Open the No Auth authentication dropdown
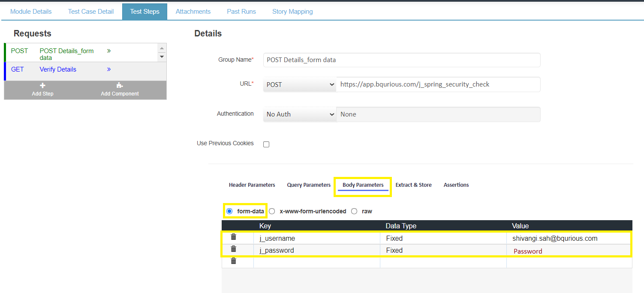This screenshot has height=293, width=644. coord(300,114)
